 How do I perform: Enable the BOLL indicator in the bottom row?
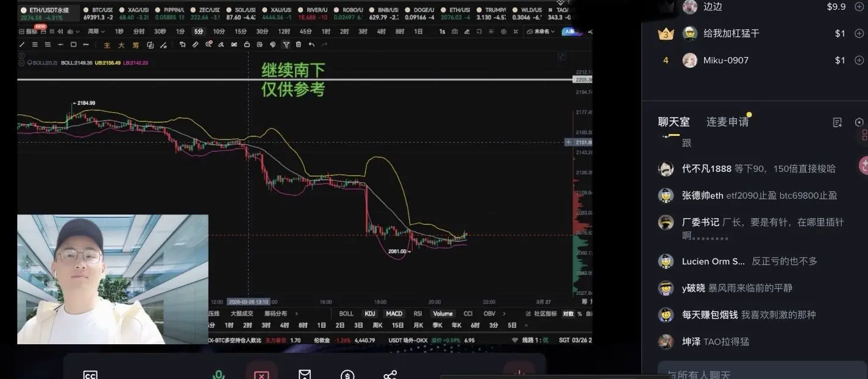(x=346, y=314)
